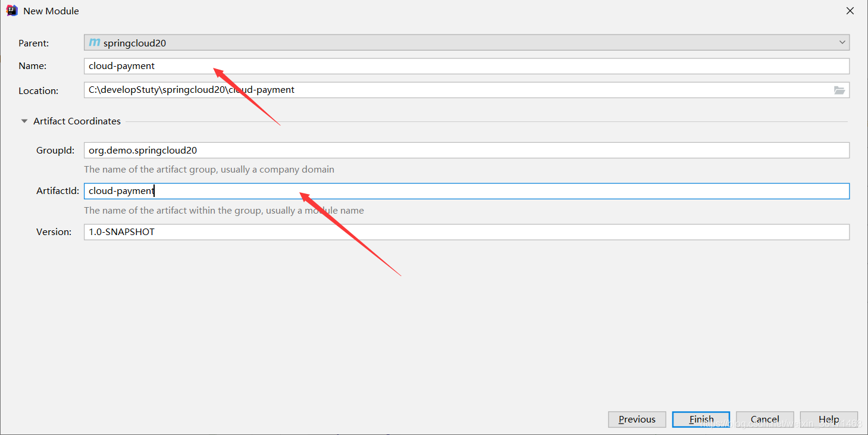Click the 'Version:' label
Image resolution: width=868 pixels, height=435 pixels.
54,232
